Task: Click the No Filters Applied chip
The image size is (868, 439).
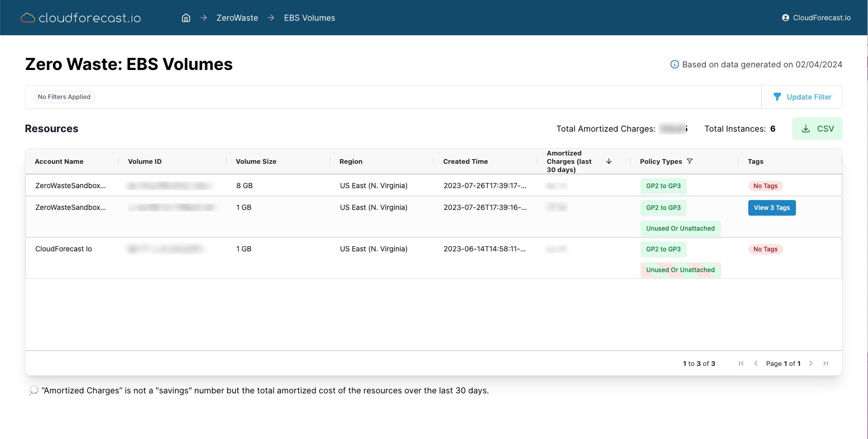Action: [x=64, y=97]
